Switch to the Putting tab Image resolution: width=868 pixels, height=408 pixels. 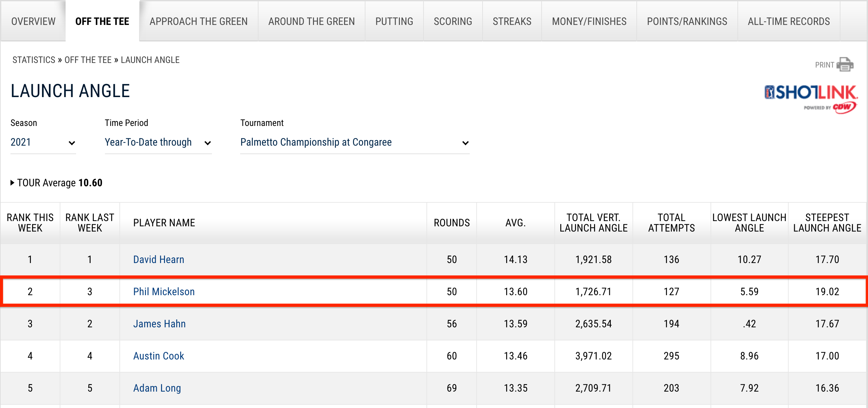pos(394,21)
